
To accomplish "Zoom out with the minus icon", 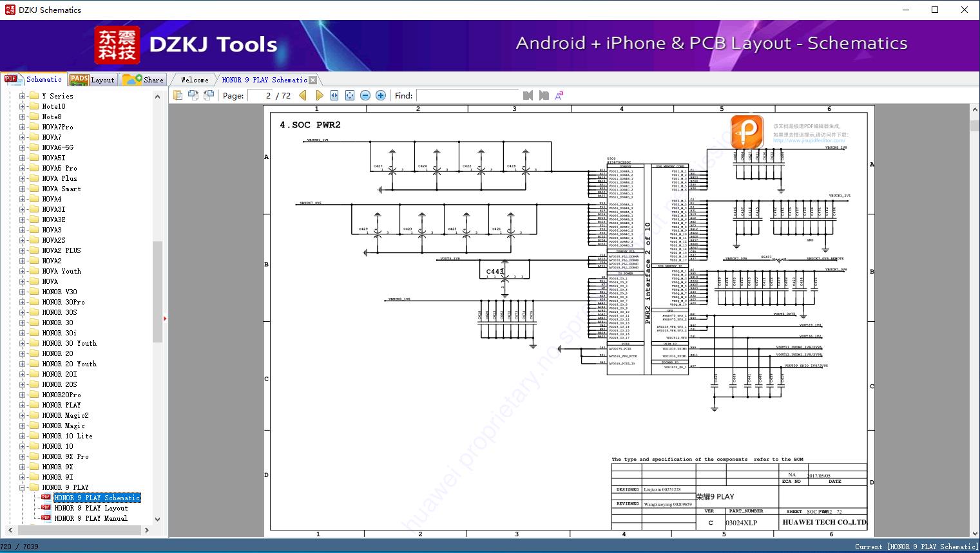I will click(x=365, y=95).
